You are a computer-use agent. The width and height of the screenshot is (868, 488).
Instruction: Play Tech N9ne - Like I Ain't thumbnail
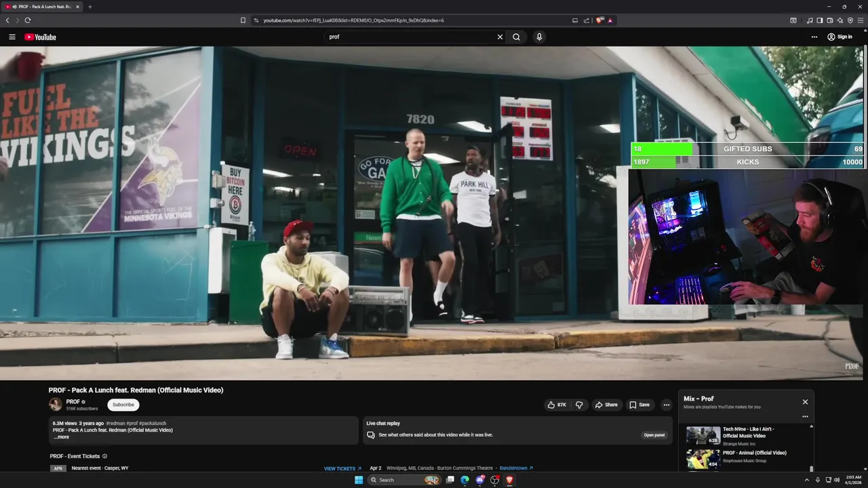click(703, 435)
